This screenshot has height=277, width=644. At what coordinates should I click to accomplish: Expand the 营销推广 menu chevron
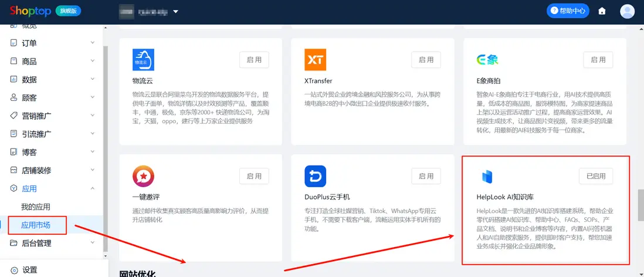click(x=93, y=116)
